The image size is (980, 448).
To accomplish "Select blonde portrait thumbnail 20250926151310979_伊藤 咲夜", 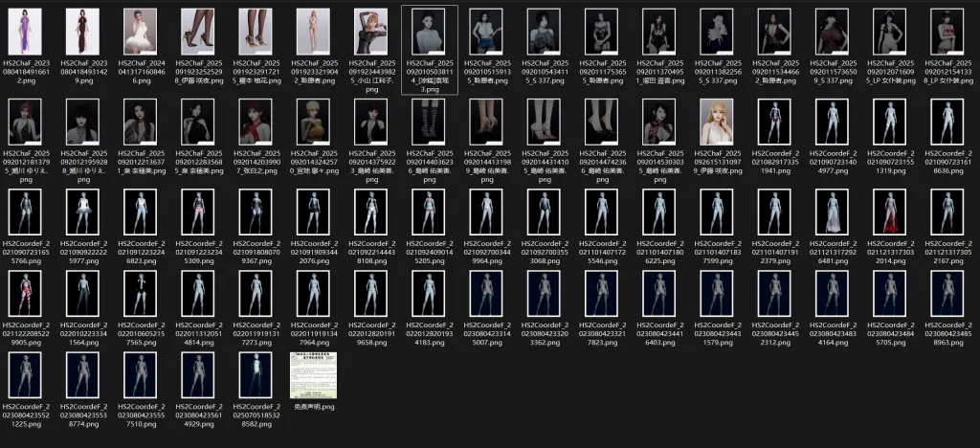I will [717, 122].
